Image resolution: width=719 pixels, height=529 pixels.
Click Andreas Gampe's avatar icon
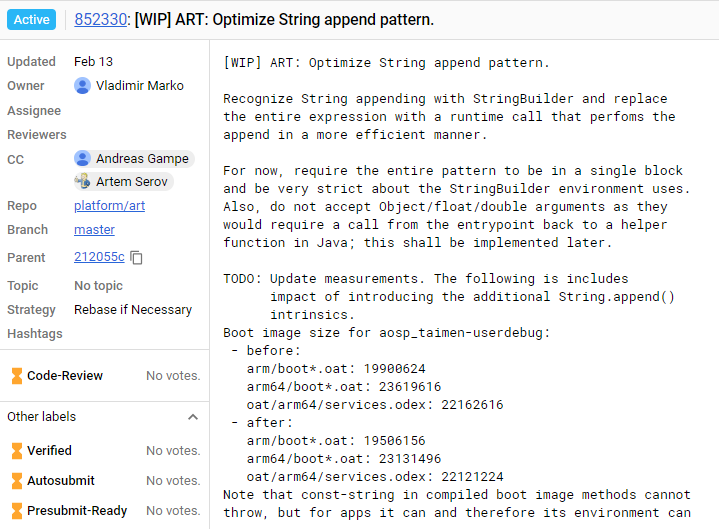click(83, 159)
